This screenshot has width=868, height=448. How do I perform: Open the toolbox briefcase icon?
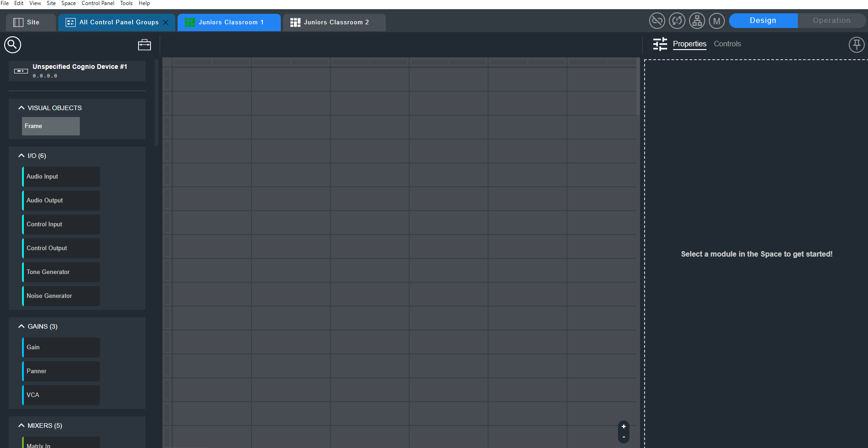click(145, 45)
